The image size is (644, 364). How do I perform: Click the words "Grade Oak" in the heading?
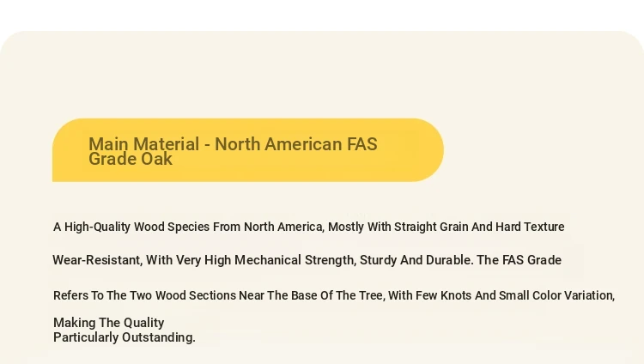(131, 160)
